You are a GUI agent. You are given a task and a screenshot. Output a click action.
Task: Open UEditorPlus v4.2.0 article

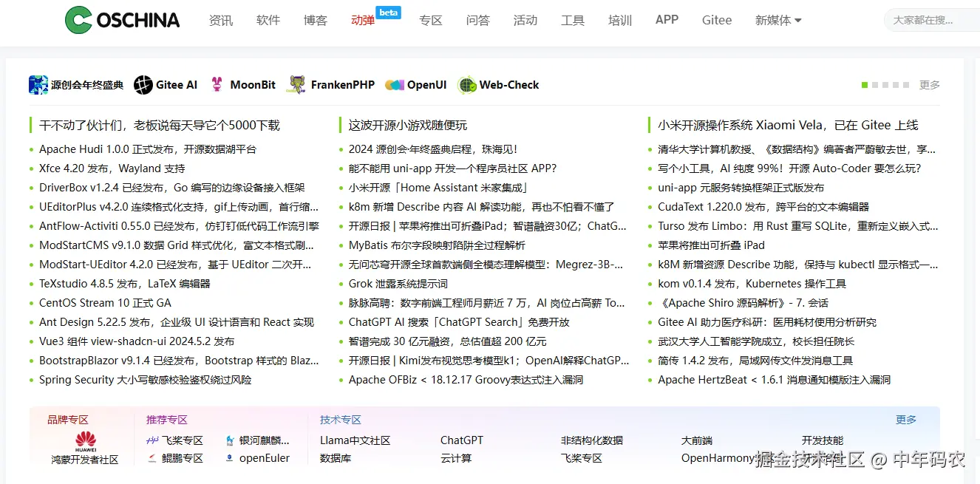(x=180, y=207)
